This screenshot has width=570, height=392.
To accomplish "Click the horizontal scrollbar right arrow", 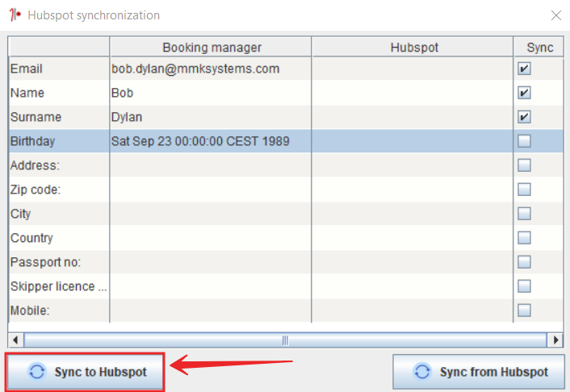I will tap(555, 340).
